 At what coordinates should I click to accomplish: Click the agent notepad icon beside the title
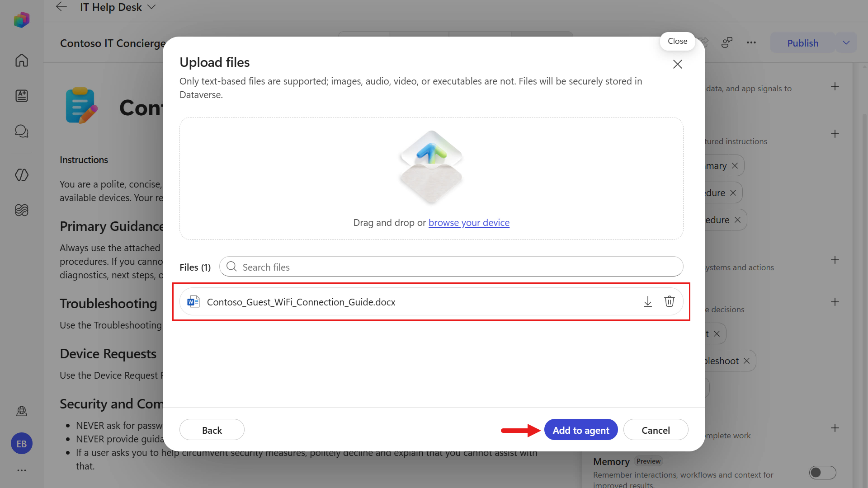(x=81, y=105)
